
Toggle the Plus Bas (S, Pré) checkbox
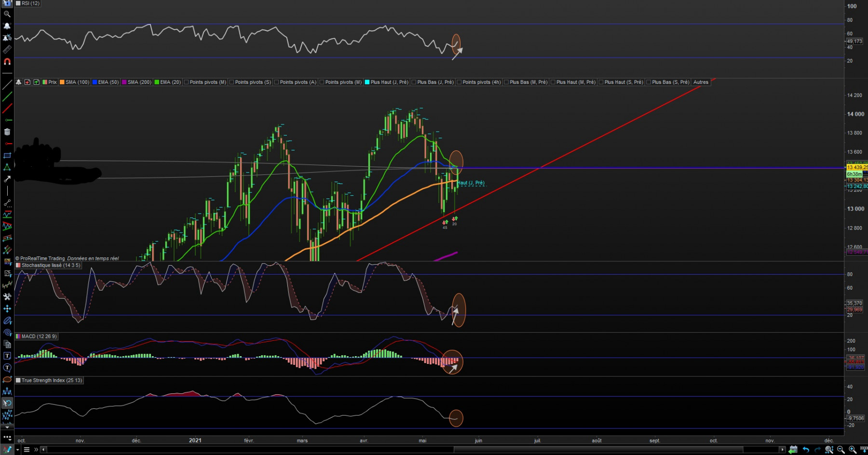(649, 82)
